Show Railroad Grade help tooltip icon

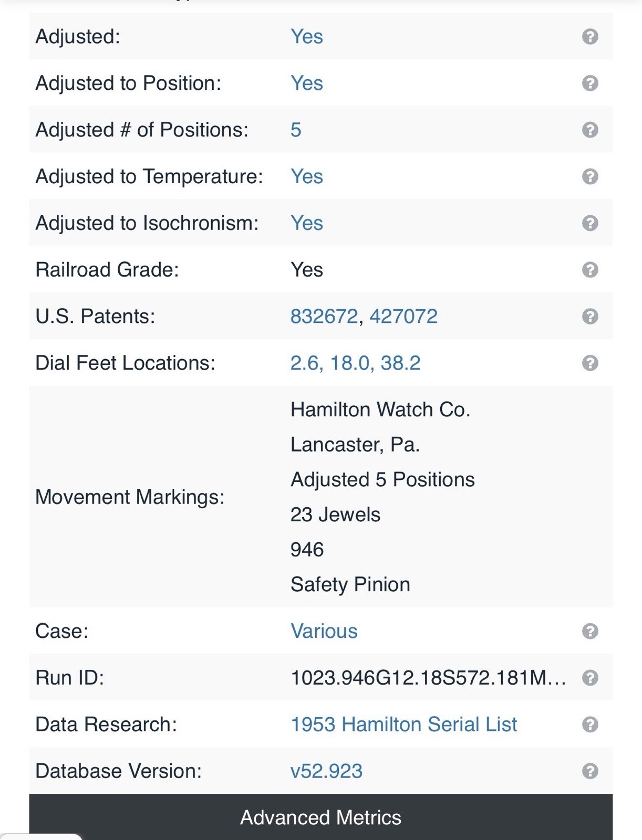590,270
